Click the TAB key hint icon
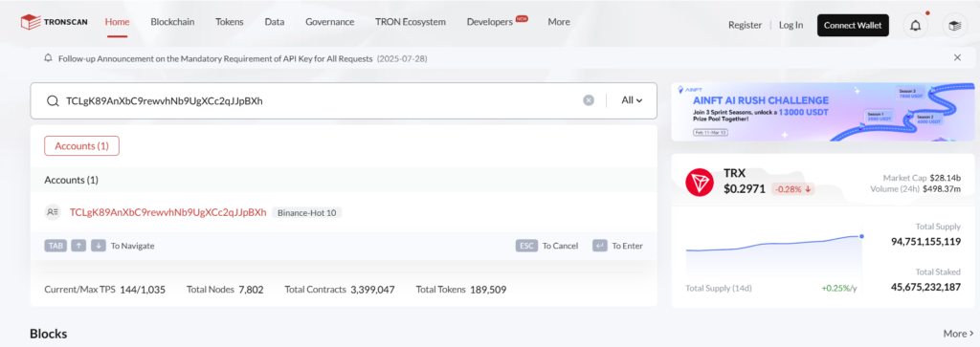This screenshot has height=347, width=980. [56, 246]
